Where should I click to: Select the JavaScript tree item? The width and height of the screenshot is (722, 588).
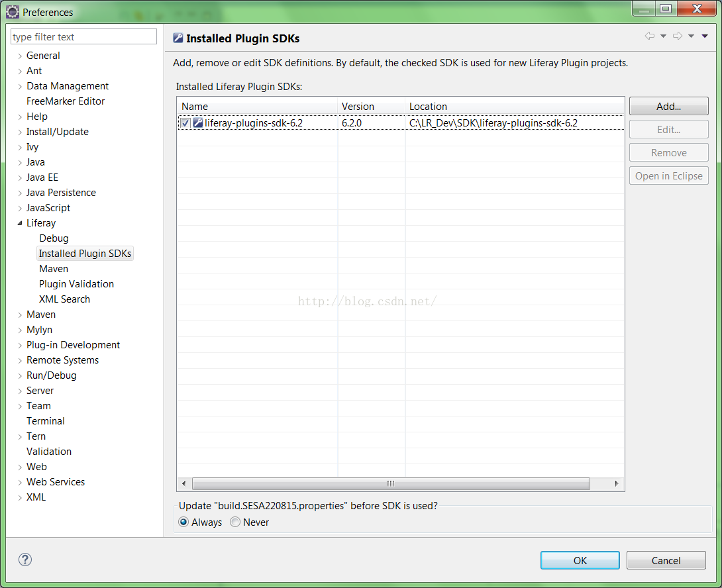[x=48, y=208]
